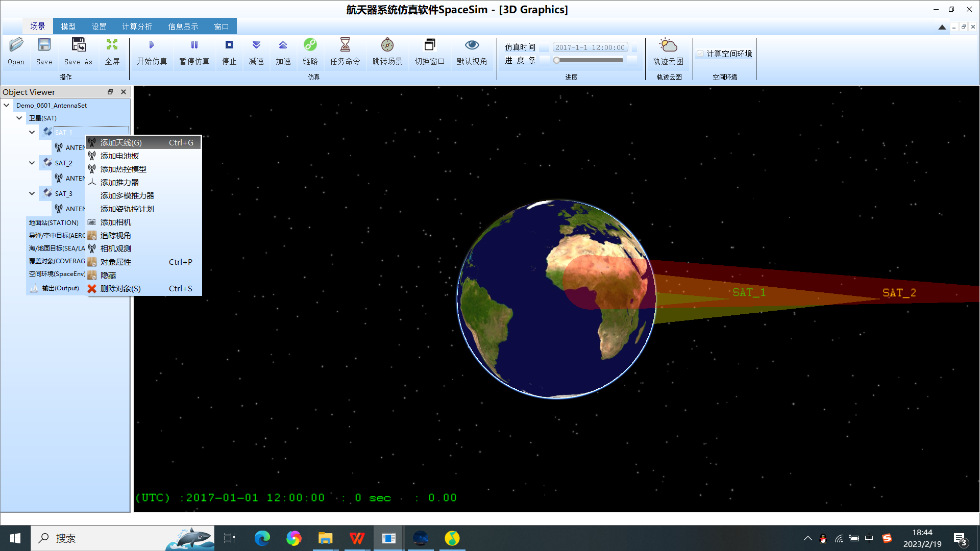The height and width of the screenshot is (551, 980).
Task: Choose 添加电池板 from context menu
Action: [144, 156]
